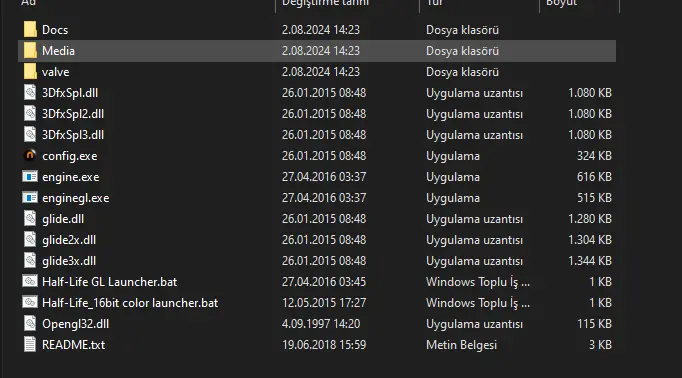Select the file name README.txt

[74, 345]
